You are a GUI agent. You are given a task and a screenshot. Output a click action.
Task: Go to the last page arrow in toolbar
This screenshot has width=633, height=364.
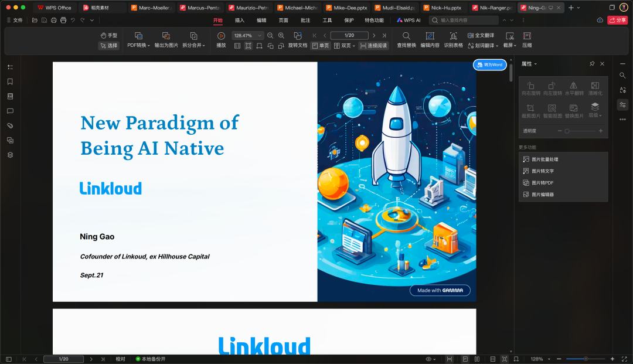(384, 36)
